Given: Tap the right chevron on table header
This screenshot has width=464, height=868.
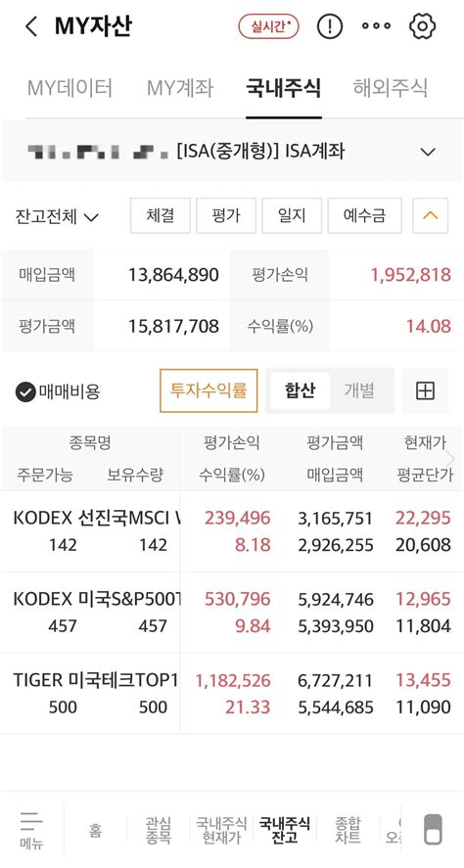Looking at the screenshot, I should (x=450, y=458).
